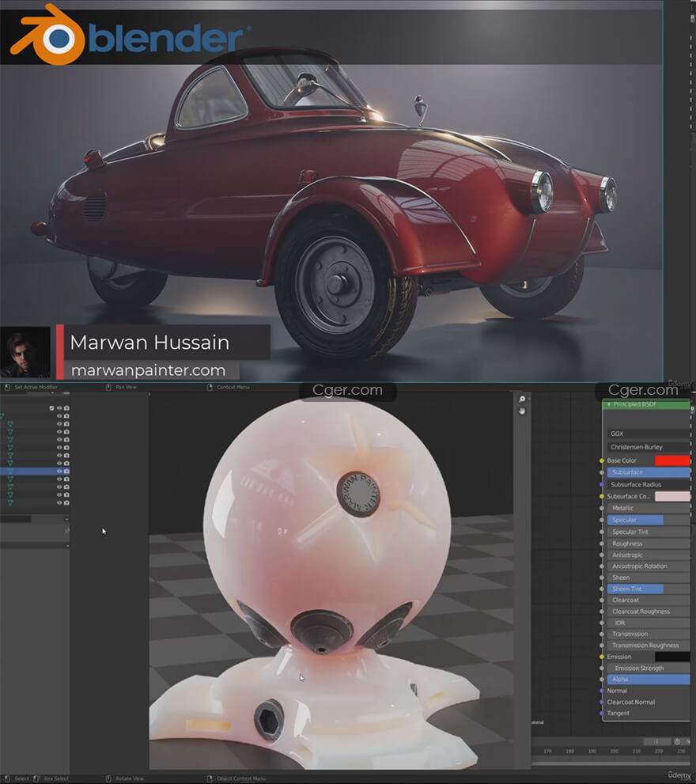The height and width of the screenshot is (784, 696).
Task: Click the "Pan View" status bar hint
Action: pyautogui.click(x=126, y=387)
